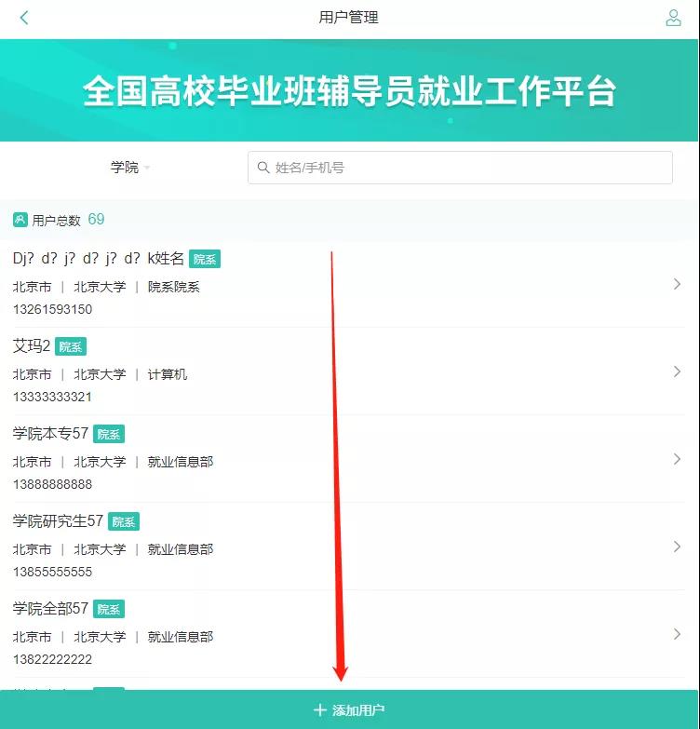Viewport: 700px width, 729px height.
Task: Click the 院系 tag beside 学院本专57
Action: click(x=109, y=434)
